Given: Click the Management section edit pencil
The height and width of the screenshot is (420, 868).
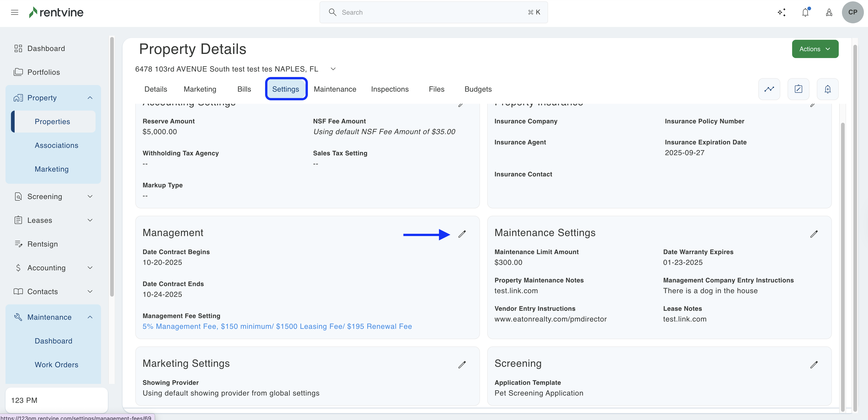Looking at the screenshot, I should [x=462, y=234].
